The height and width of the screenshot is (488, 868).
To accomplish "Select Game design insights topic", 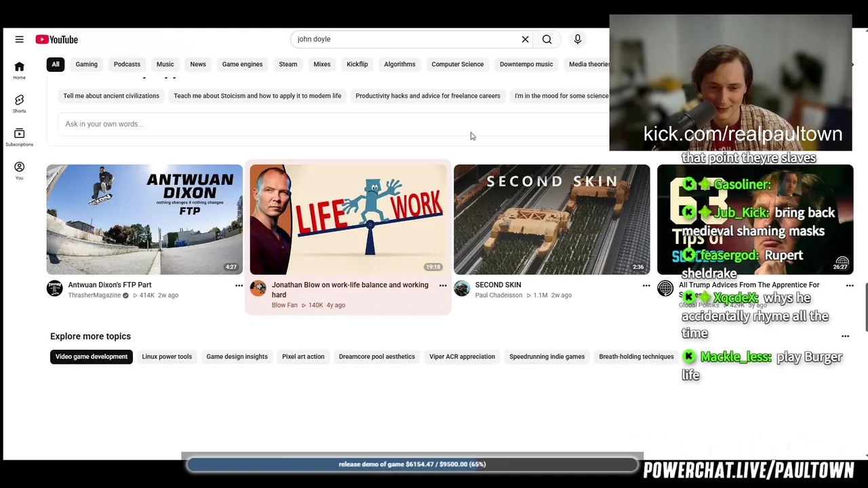I will 237,357.
